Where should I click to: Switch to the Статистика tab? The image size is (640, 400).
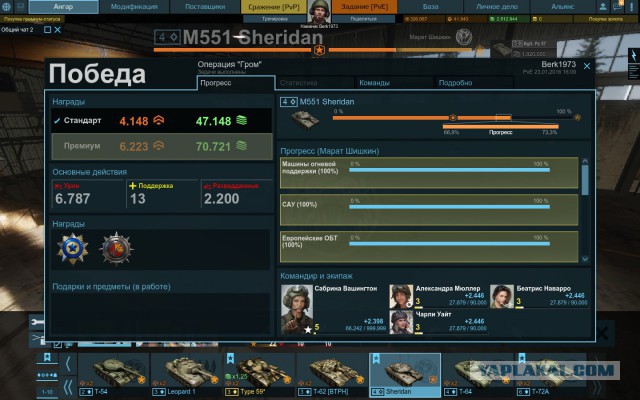pyautogui.click(x=315, y=83)
